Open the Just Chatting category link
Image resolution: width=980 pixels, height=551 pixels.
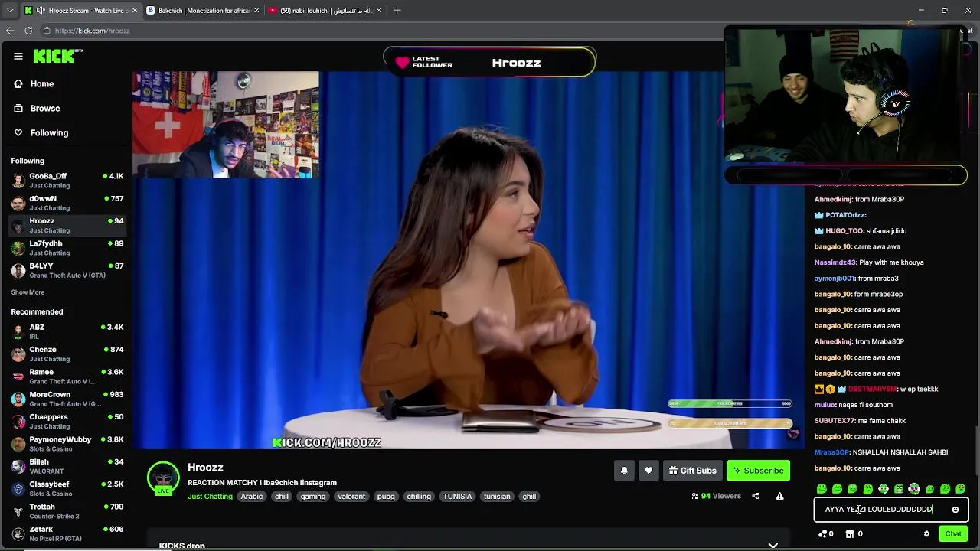pos(210,496)
